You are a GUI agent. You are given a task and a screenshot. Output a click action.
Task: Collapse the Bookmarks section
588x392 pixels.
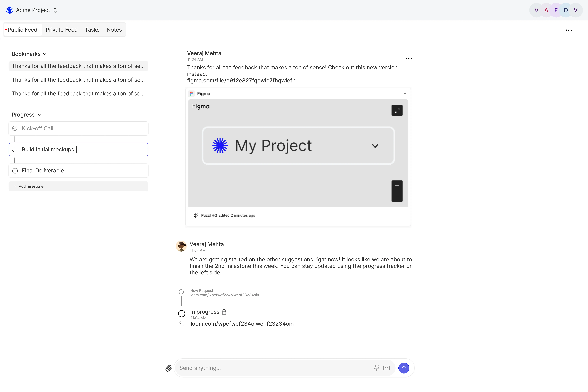click(x=44, y=54)
